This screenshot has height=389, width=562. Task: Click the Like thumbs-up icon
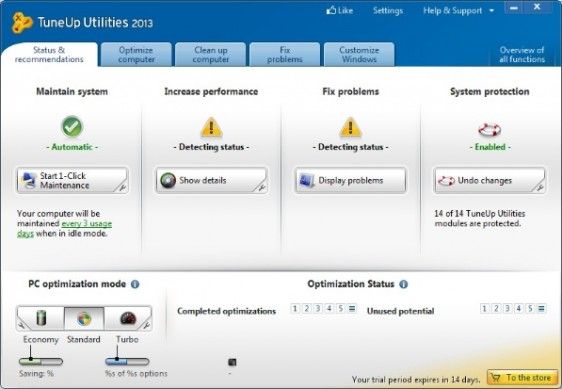[331, 10]
